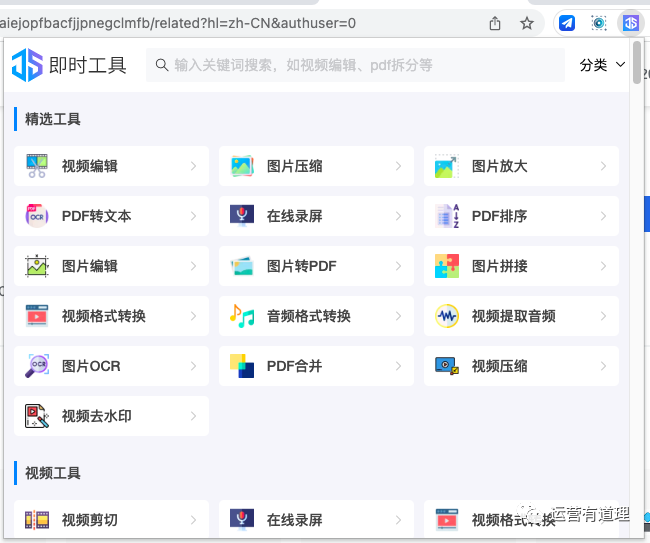Click the 图片压缩 picture icon
This screenshot has width=650, height=543.
tap(242, 166)
